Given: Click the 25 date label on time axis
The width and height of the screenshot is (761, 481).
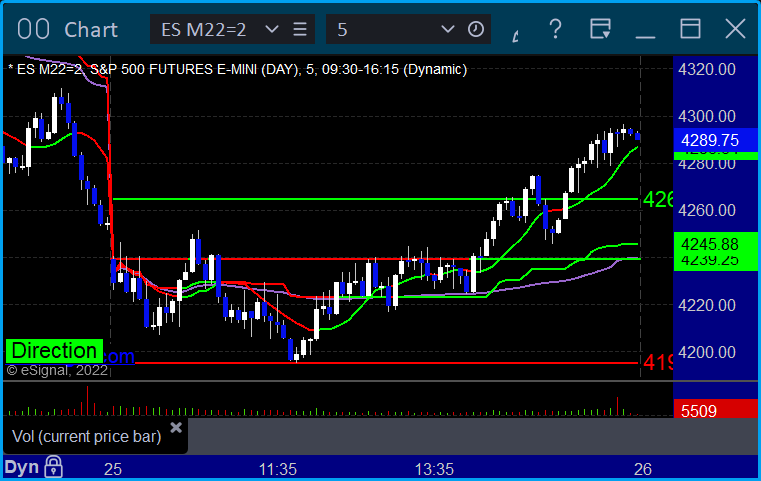Looking at the screenshot, I should pos(113,469).
